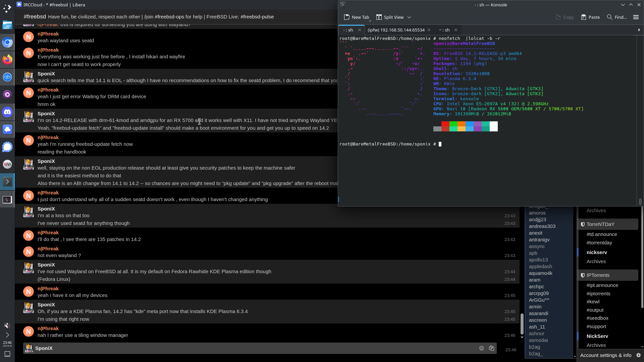The height and width of the screenshot is (362, 644).
Task: Click the #freebsd-ops link in topic
Action: click(169, 17)
